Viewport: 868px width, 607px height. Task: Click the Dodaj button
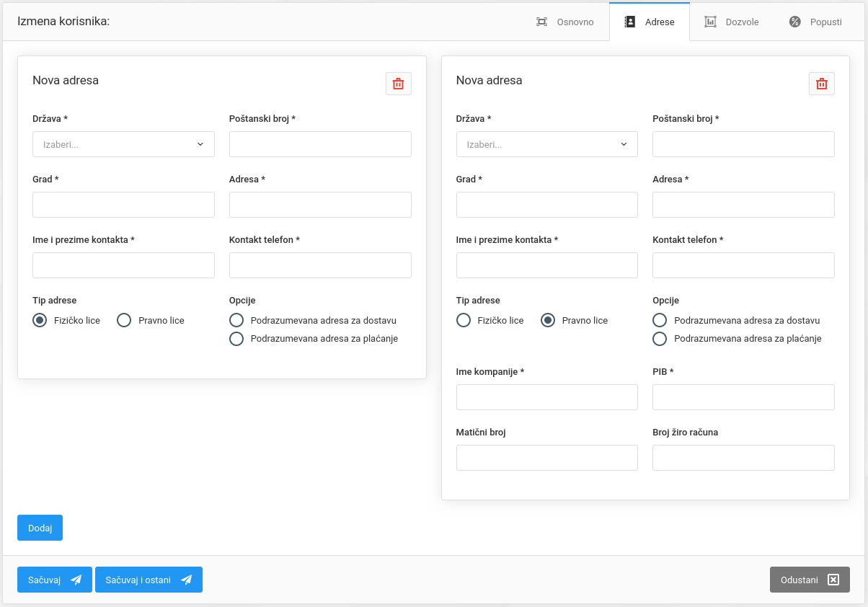40,528
